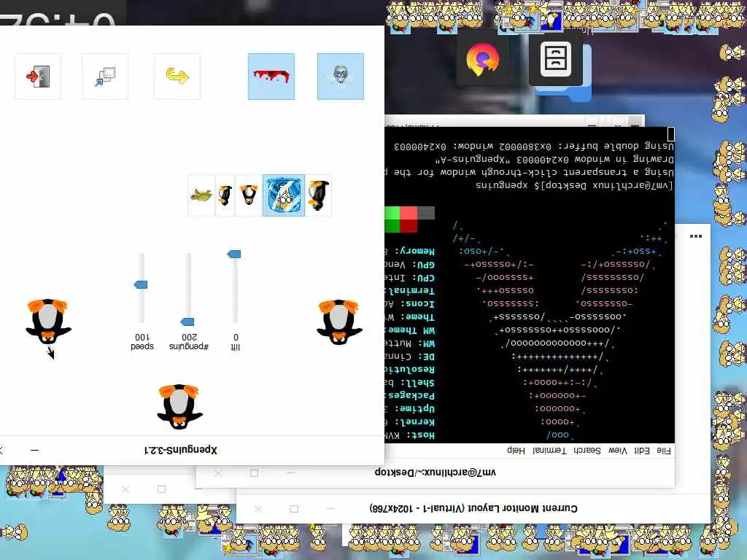
Task: Click the #penguins slider handle
Action: click(x=187, y=322)
